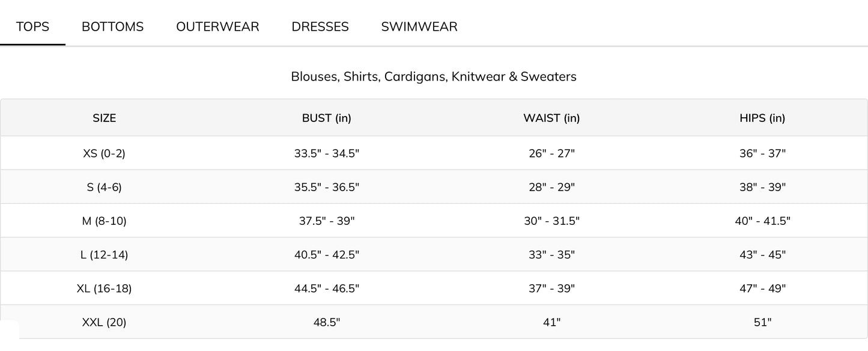This screenshot has width=868, height=351.
Task: Select the S (4-6) size cell
Action: (x=105, y=187)
